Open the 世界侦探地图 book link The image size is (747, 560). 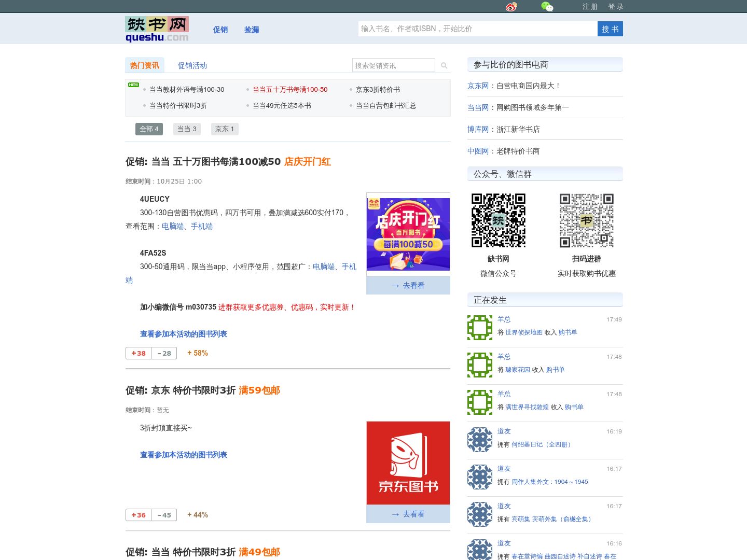pos(524,332)
